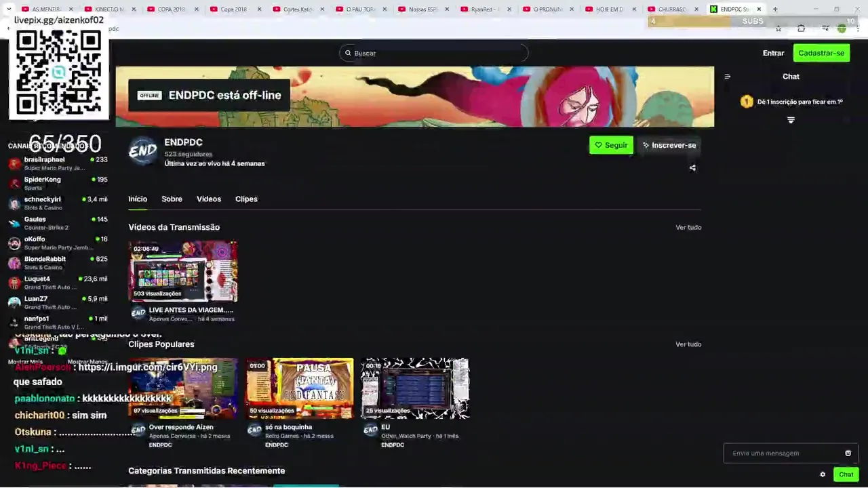Viewport: 868px width, 488px height.
Task: Open brasilraphael recommended channel avatar
Action: (x=14, y=163)
